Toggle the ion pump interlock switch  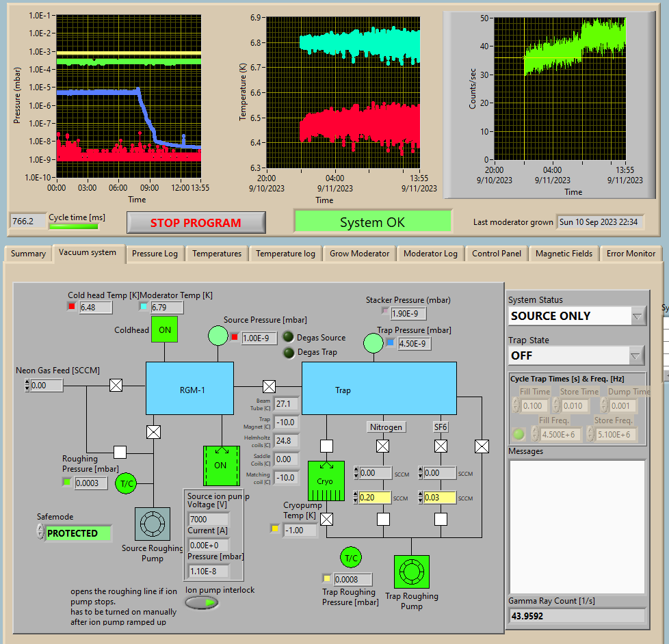pos(202,602)
